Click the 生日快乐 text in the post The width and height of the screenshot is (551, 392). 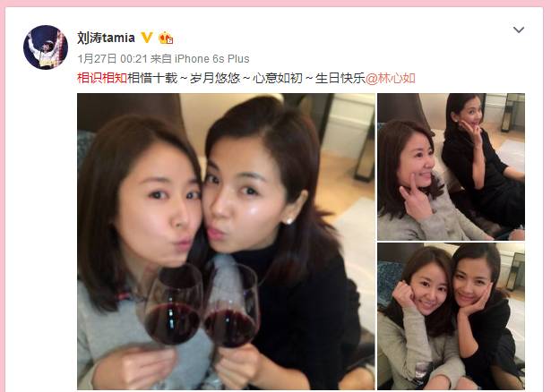tap(340, 78)
